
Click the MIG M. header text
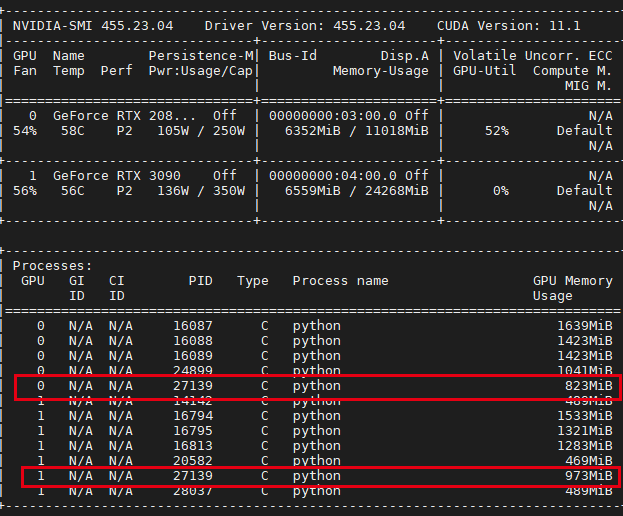click(x=588, y=86)
